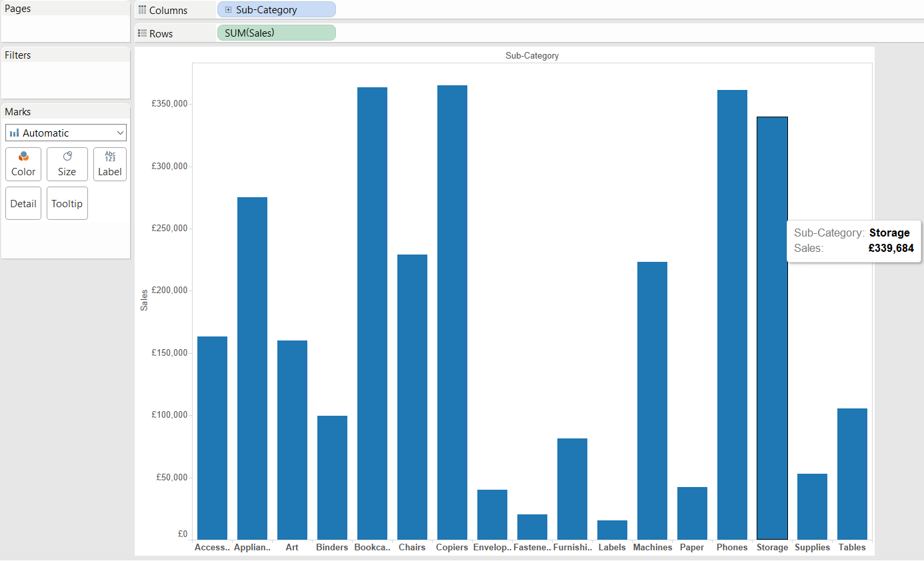Click the 'Phones' axis label

coord(732,547)
